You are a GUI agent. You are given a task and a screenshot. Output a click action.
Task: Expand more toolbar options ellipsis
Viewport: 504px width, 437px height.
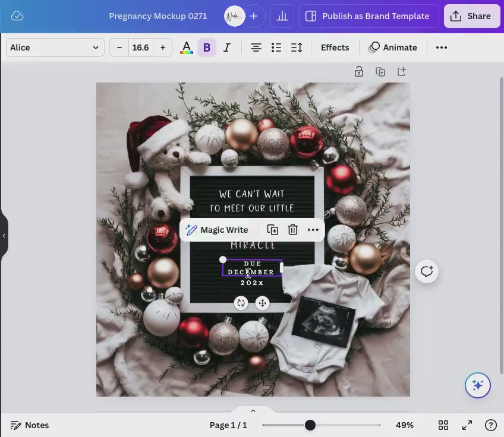441,47
